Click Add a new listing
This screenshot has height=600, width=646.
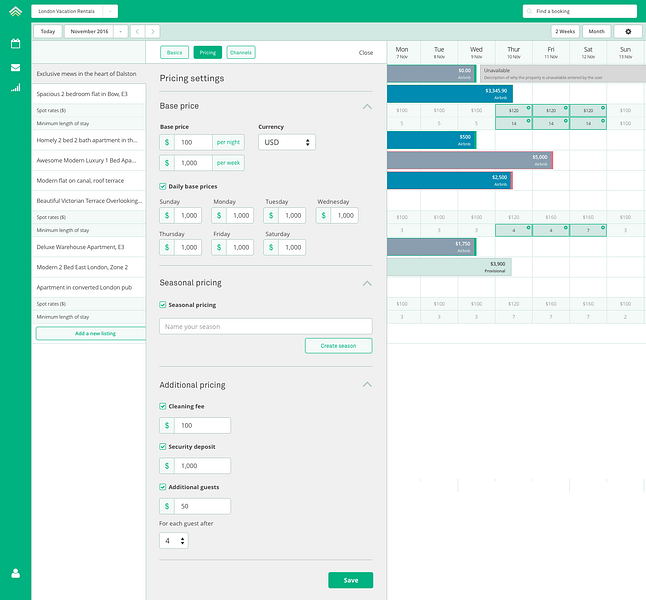pyautogui.click(x=91, y=333)
